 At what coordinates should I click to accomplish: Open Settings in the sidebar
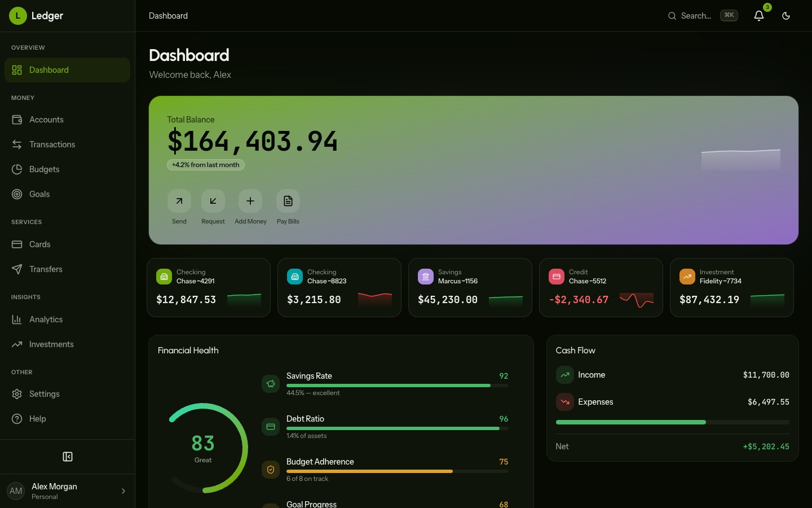[68, 394]
